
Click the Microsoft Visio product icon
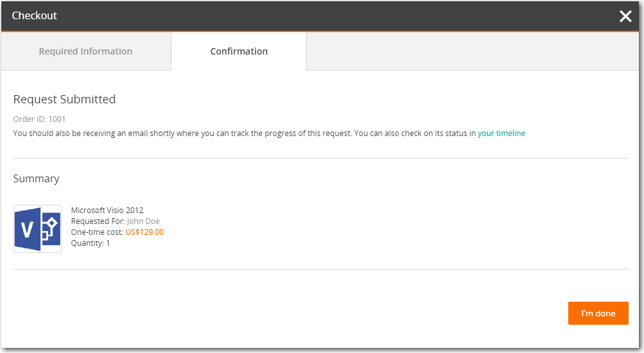point(37,229)
